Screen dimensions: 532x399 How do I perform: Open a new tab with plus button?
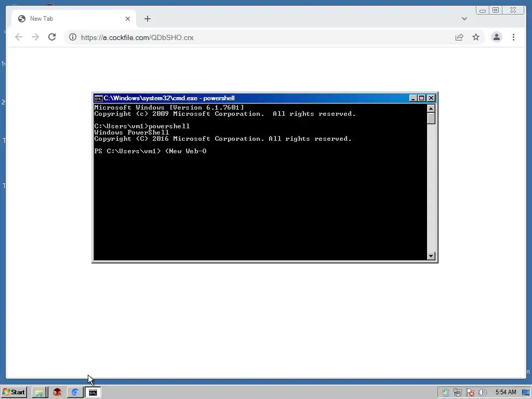tap(147, 19)
